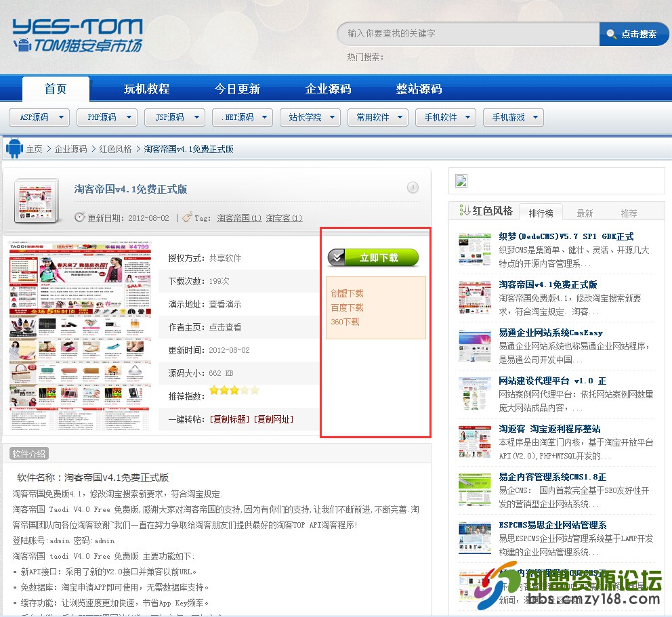Go to the 首页 tab
This screenshot has height=617, width=672.
[56, 89]
